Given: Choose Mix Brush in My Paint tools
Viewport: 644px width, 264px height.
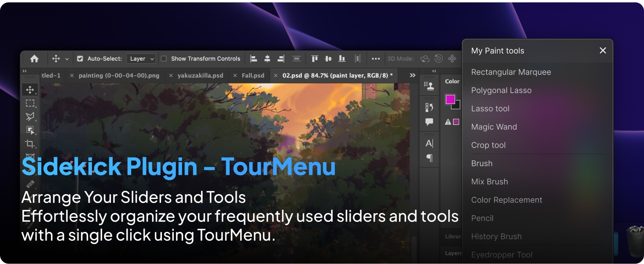Looking at the screenshot, I should click(489, 182).
